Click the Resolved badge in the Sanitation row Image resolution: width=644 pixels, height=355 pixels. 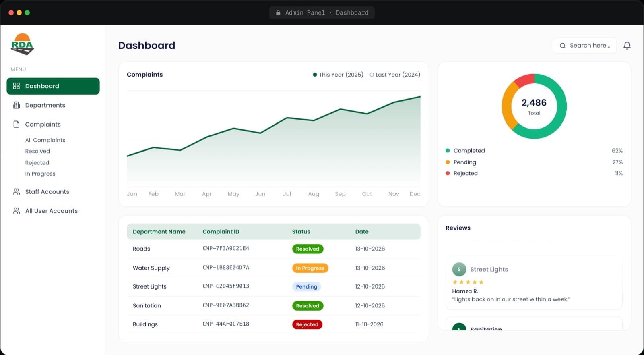(x=308, y=306)
